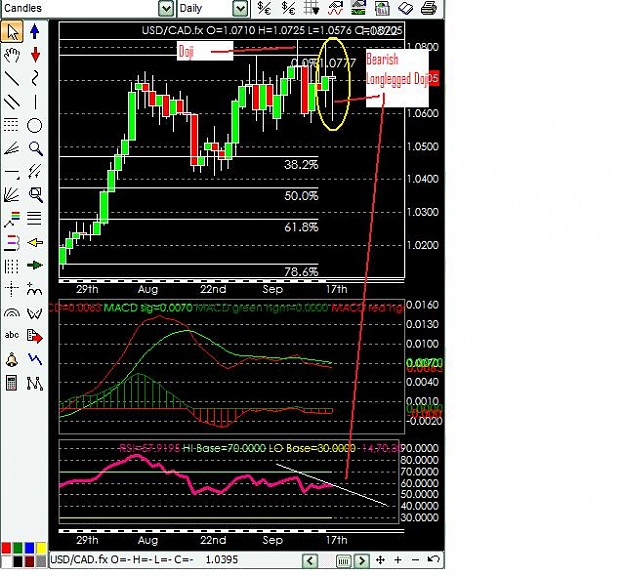
Task: Select the arrow pointer tool
Action: [x=12, y=32]
